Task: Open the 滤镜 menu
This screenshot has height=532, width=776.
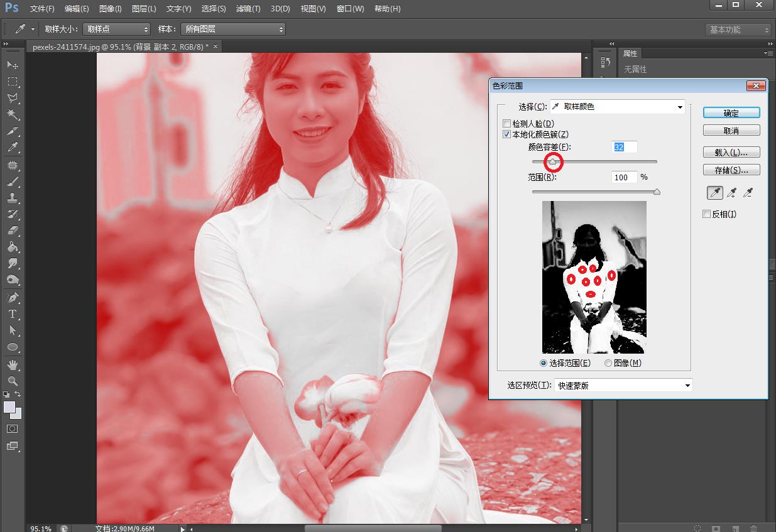Action: click(248, 9)
